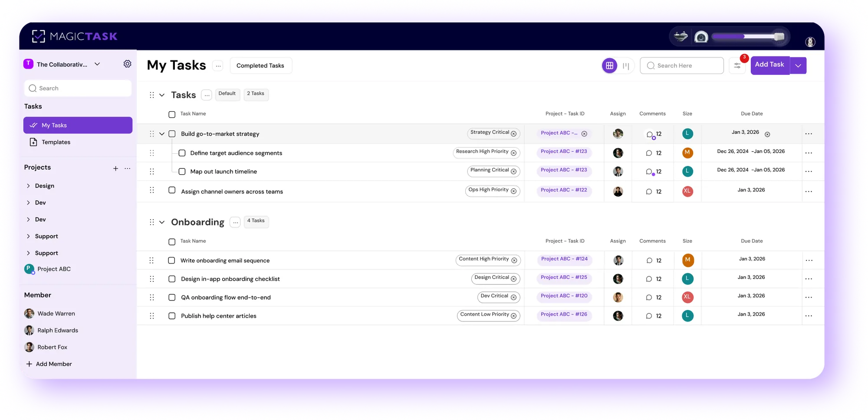Open row actions for Publish help center articles

click(x=809, y=316)
